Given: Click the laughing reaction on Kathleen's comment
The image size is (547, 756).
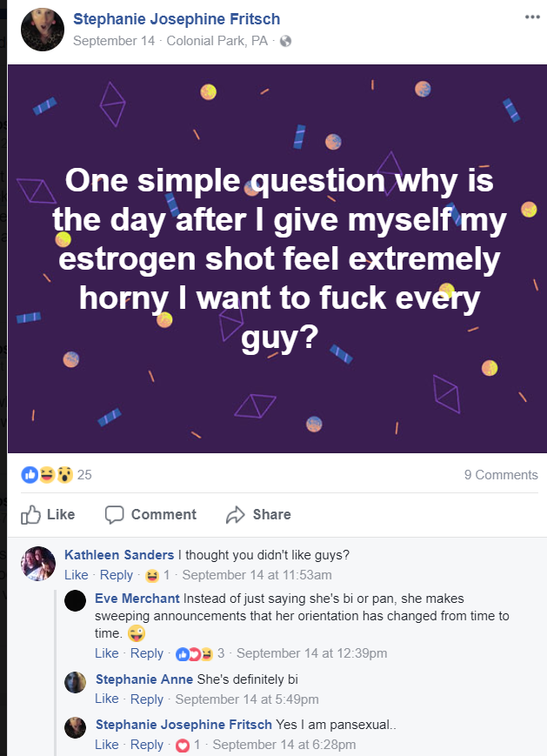Looking at the screenshot, I should coord(152,575).
